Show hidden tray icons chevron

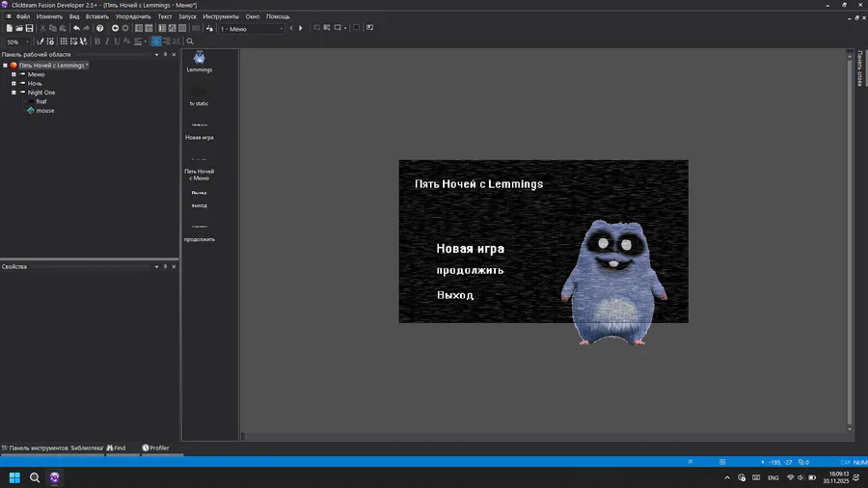pos(727,477)
